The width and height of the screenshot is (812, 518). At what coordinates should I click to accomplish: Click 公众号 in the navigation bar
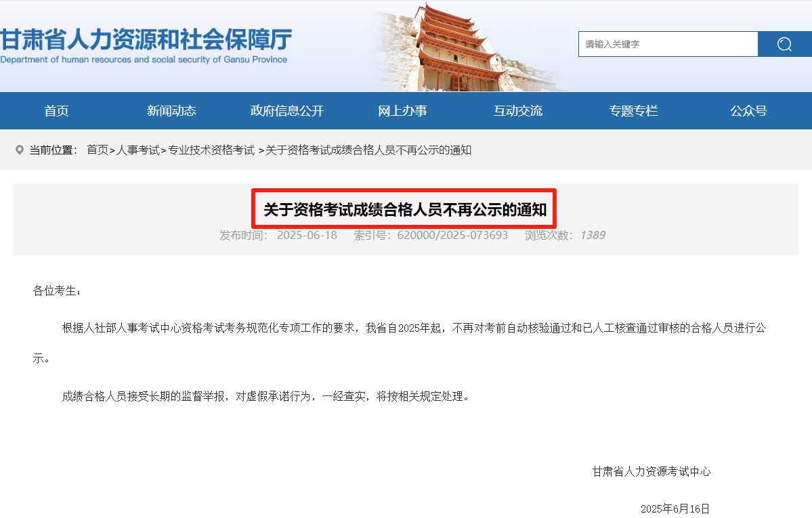click(748, 111)
